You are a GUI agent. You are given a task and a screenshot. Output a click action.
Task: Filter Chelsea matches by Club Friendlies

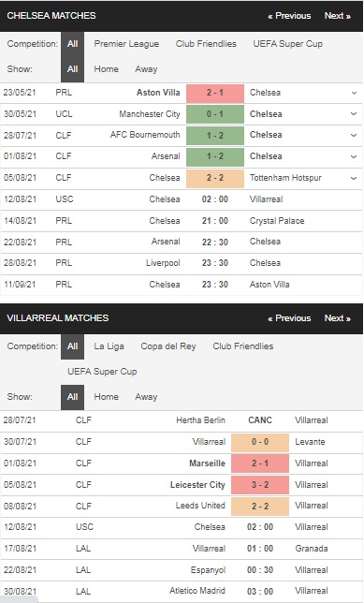206,44
